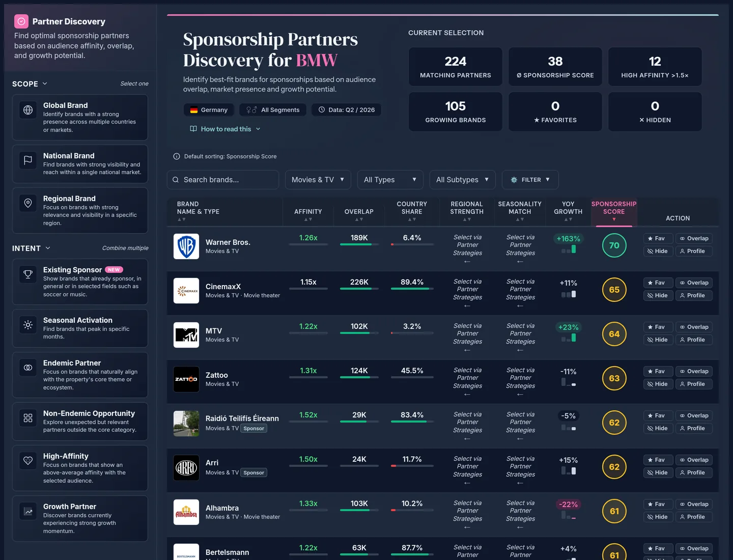The height and width of the screenshot is (560, 733).
Task: Collapse the INTENT section chevron
Action: point(48,248)
